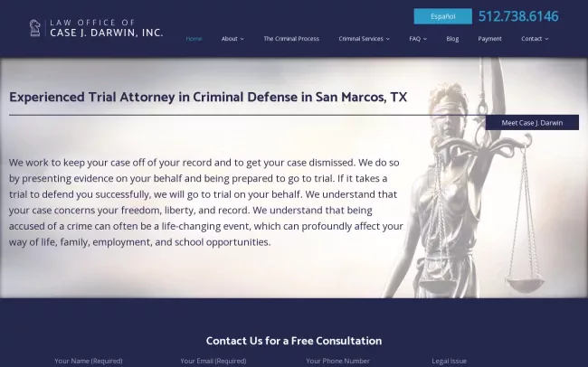Open The Criminal Process page
588x367 pixels.
[x=291, y=39]
